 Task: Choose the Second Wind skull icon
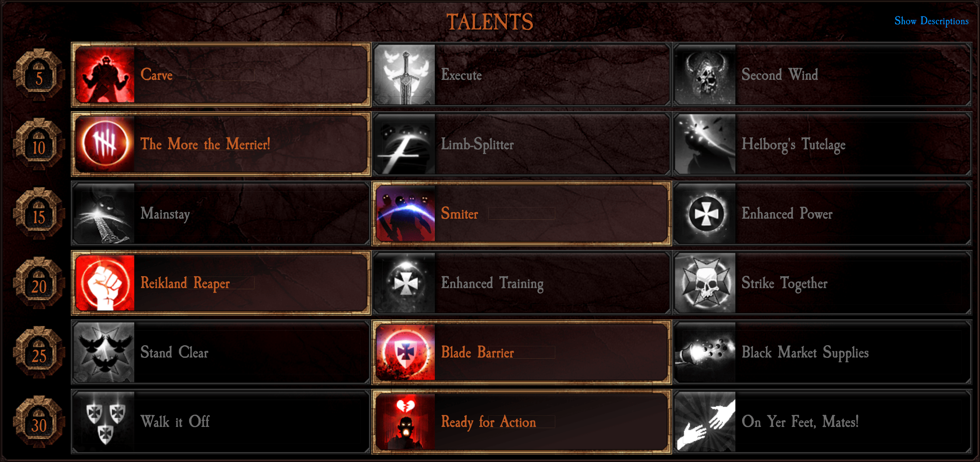[706, 75]
